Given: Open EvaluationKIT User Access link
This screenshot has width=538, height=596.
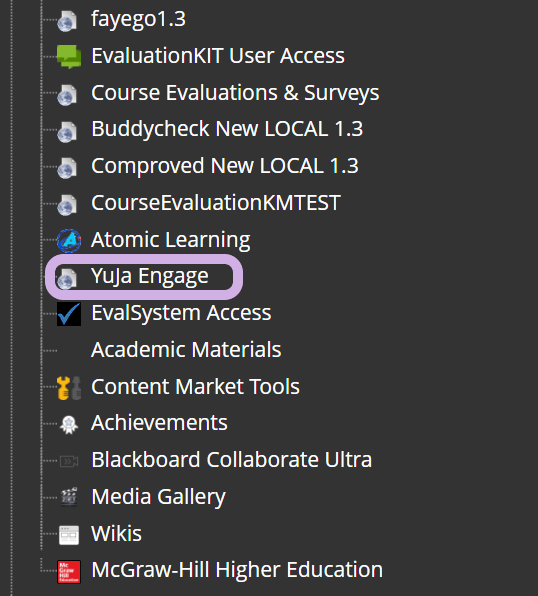Looking at the screenshot, I should click(x=218, y=56).
